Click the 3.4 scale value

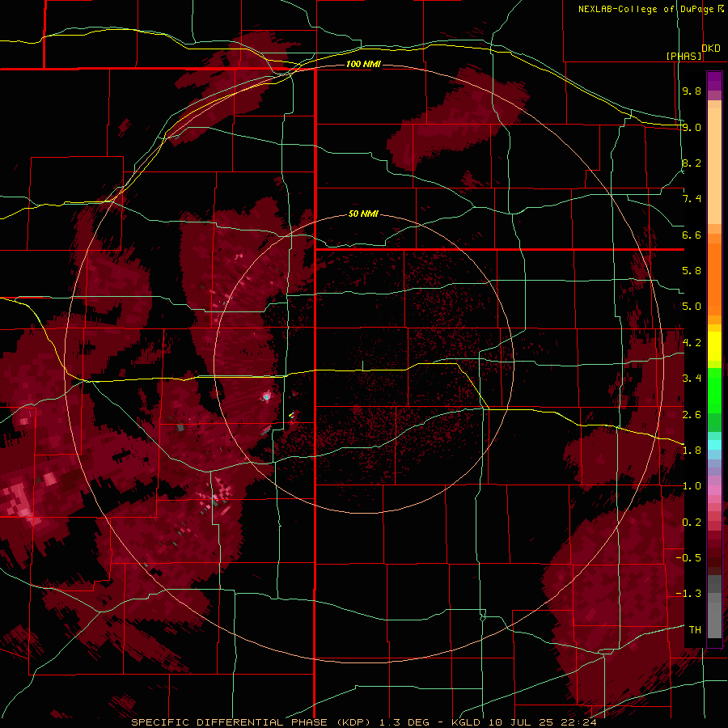692,379
